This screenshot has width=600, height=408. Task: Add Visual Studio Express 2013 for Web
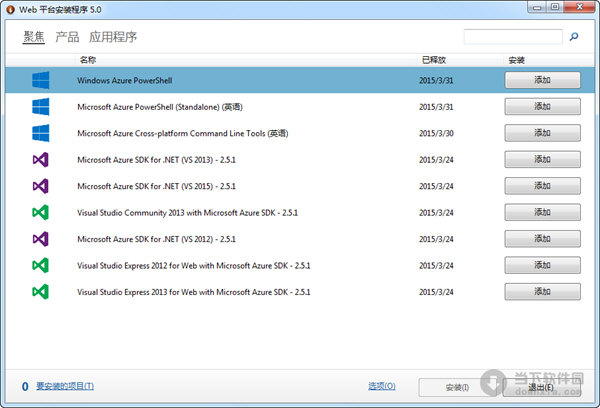coord(542,291)
